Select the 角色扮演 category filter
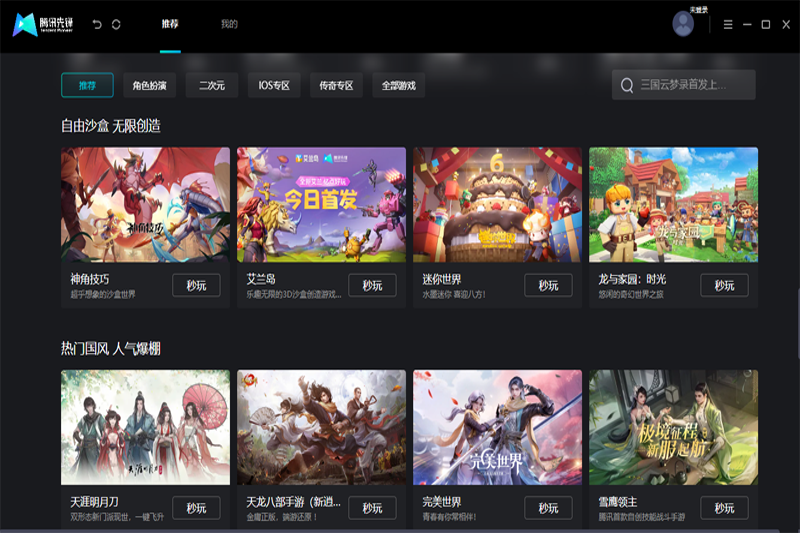 (149, 85)
